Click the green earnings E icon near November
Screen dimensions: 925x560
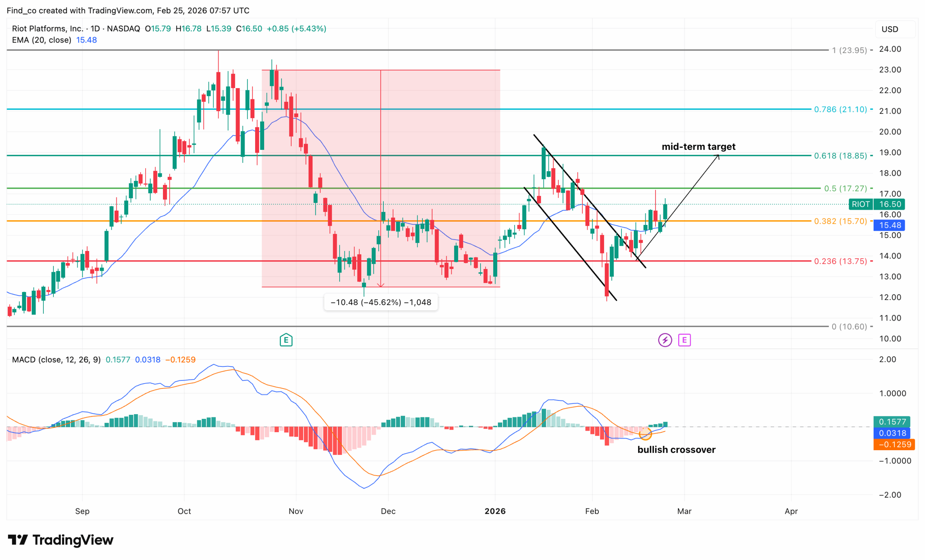point(286,340)
